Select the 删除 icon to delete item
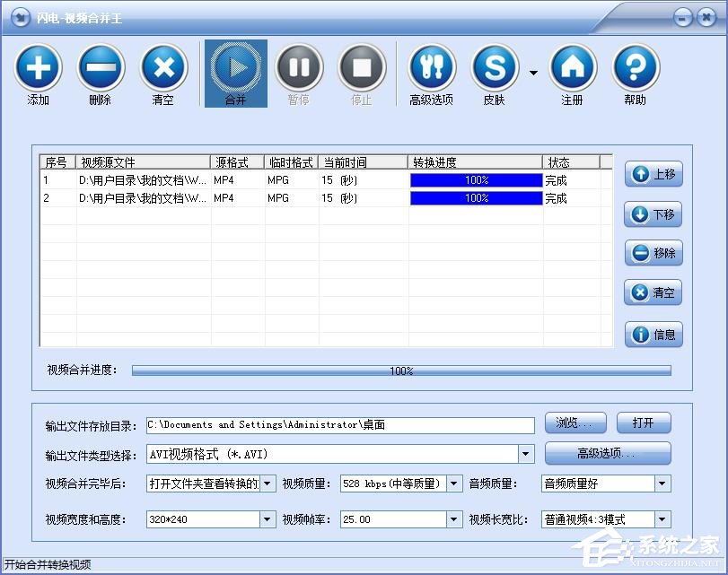This screenshot has height=575, width=728. [101, 67]
